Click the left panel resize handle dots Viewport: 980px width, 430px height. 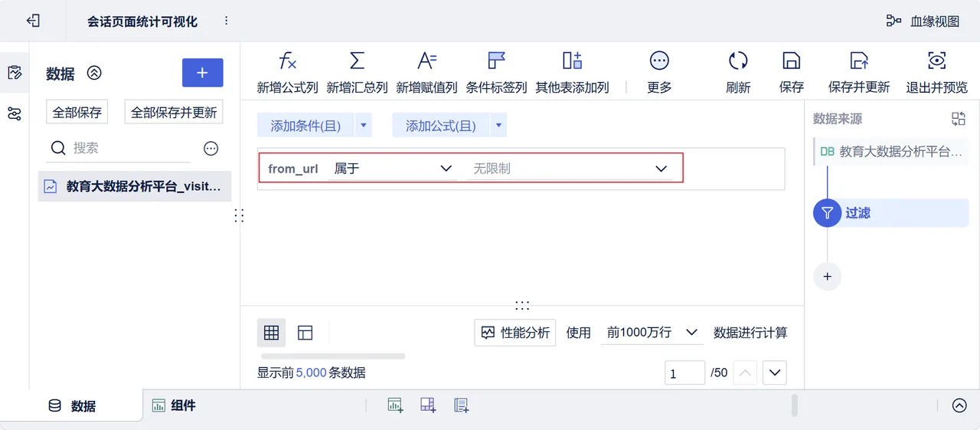[239, 215]
